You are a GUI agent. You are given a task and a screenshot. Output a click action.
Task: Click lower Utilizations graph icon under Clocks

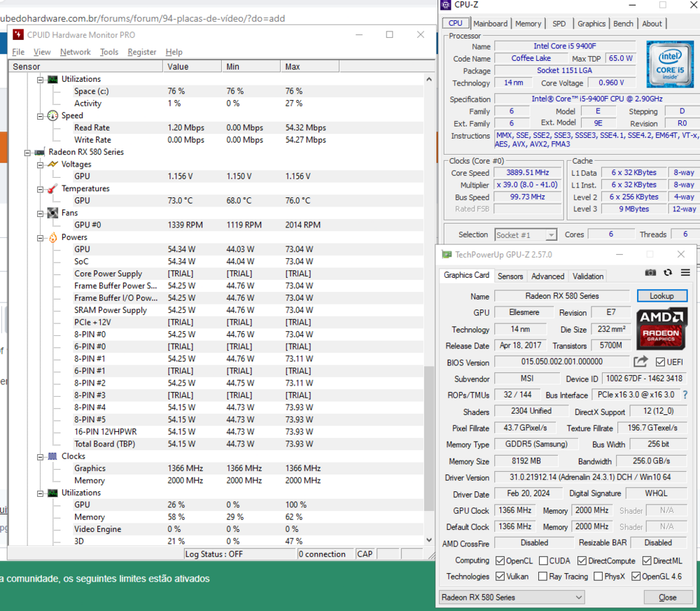click(x=52, y=493)
